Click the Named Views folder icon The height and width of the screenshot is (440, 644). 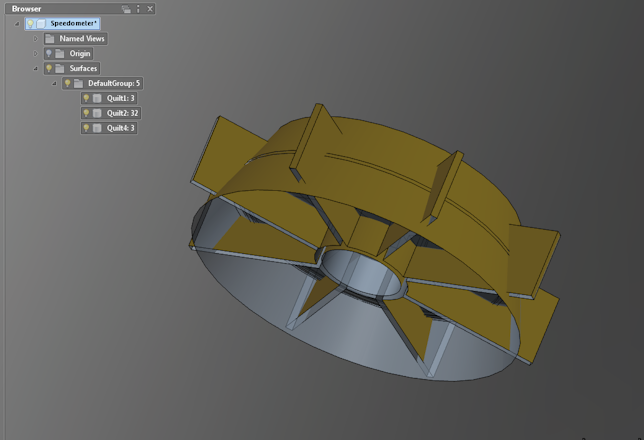click(x=50, y=39)
